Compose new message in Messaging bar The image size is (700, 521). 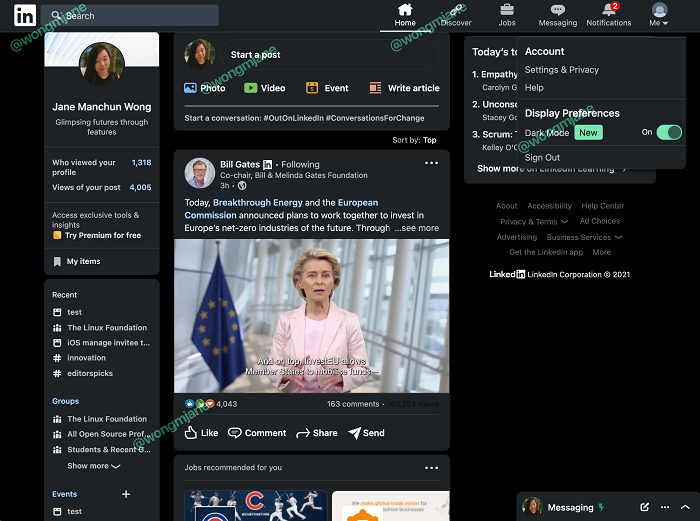(x=645, y=507)
